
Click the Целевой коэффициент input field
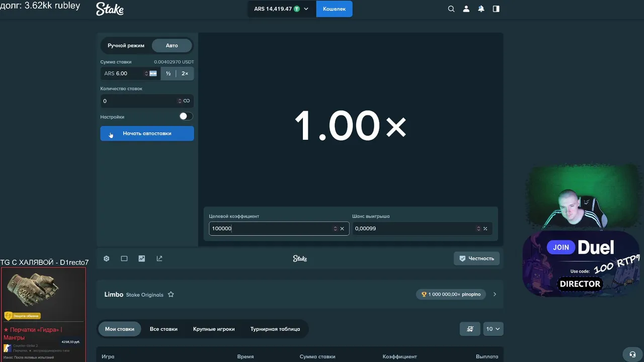pos(279,228)
